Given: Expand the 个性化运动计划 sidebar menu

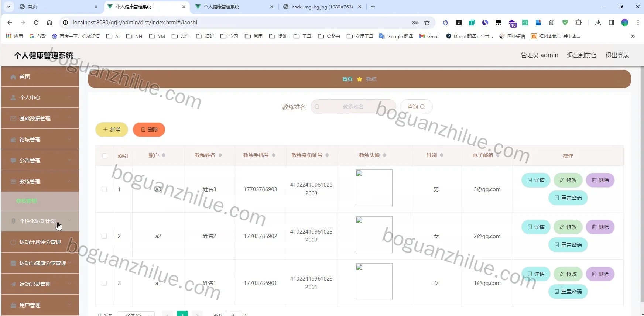Looking at the screenshot, I should (40, 221).
